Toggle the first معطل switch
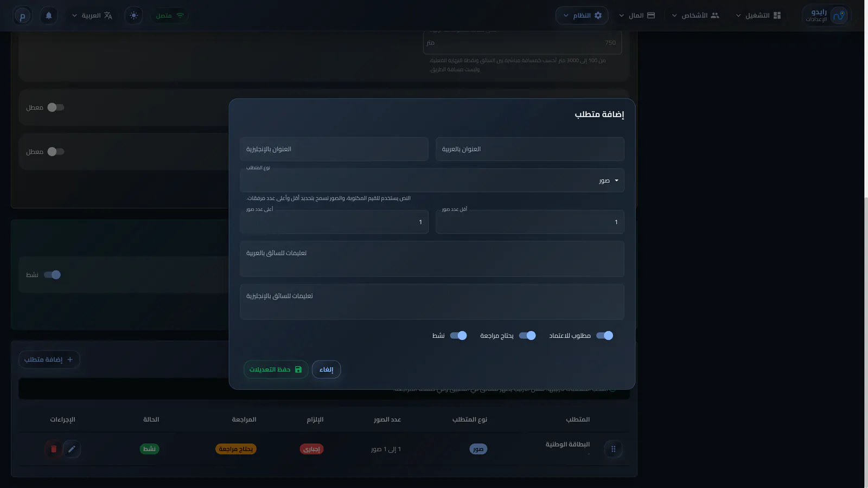The width and height of the screenshot is (868, 488). coord(56,107)
